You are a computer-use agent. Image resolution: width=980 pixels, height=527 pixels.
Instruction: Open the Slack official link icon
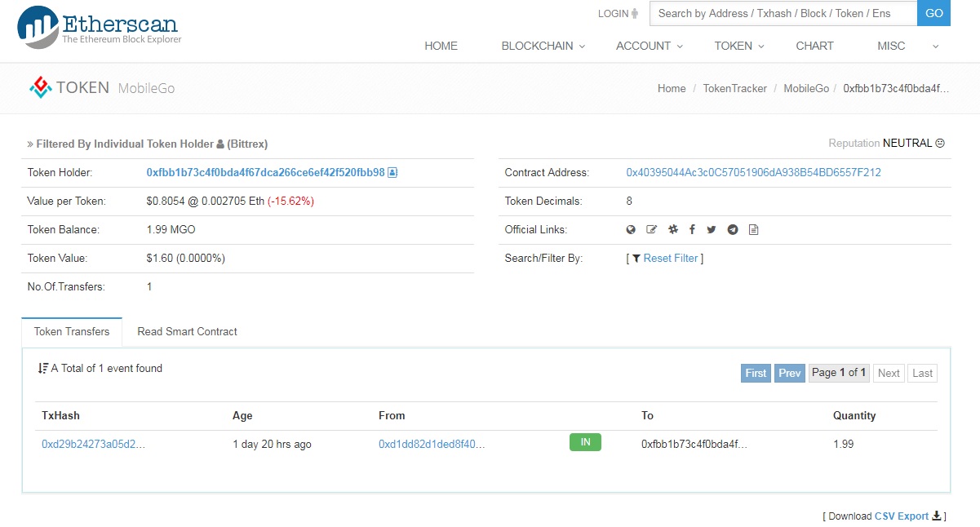pos(672,230)
